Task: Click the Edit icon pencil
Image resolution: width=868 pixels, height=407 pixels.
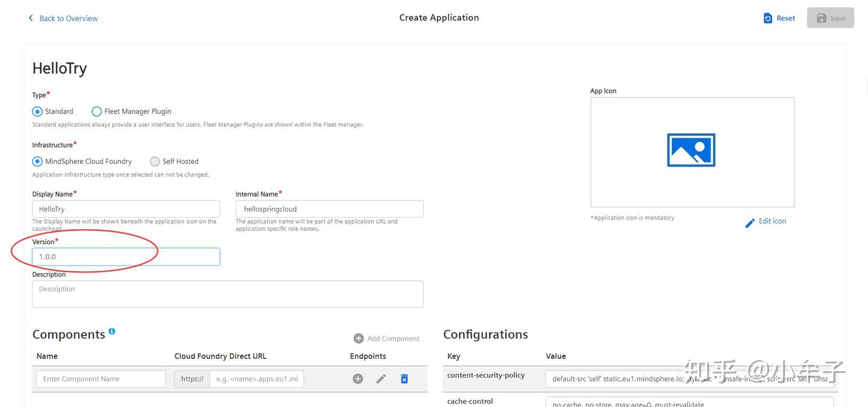Action: coord(750,223)
